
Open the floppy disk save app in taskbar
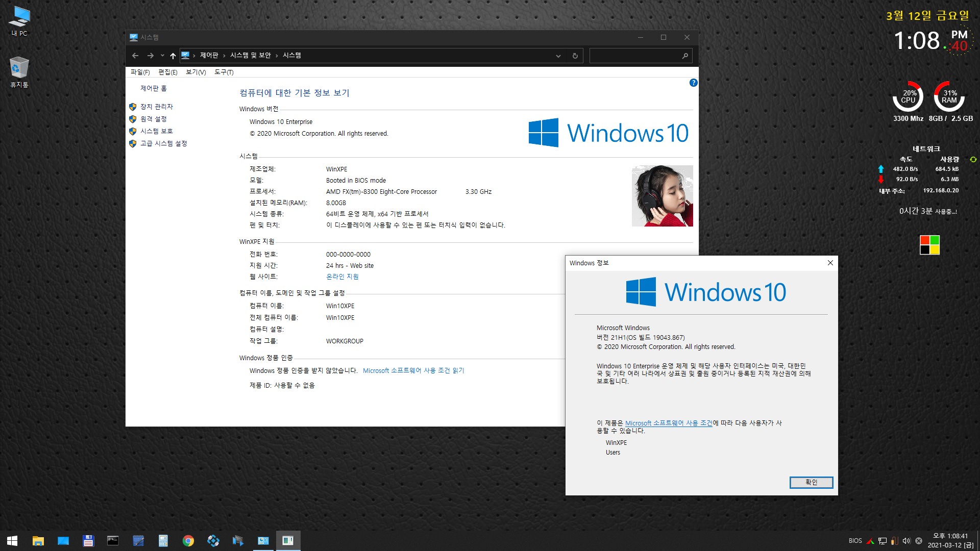tap(88, 541)
